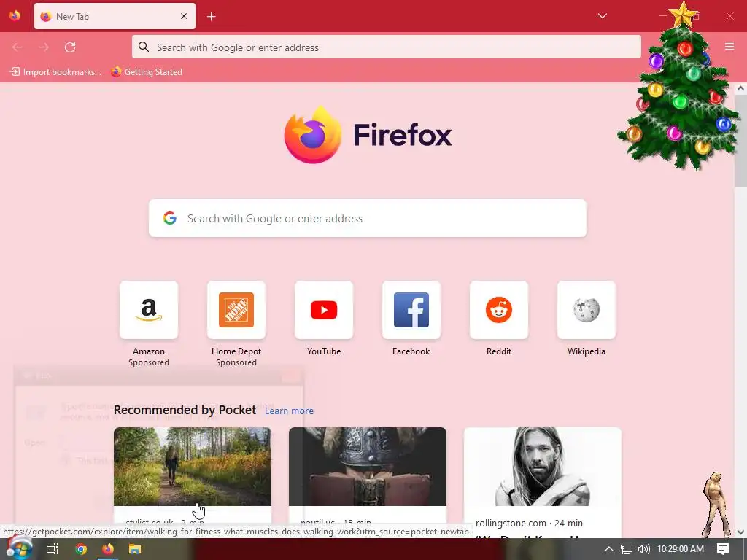
Task: Select the New Tab tab
Action: pyautogui.click(x=115, y=16)
